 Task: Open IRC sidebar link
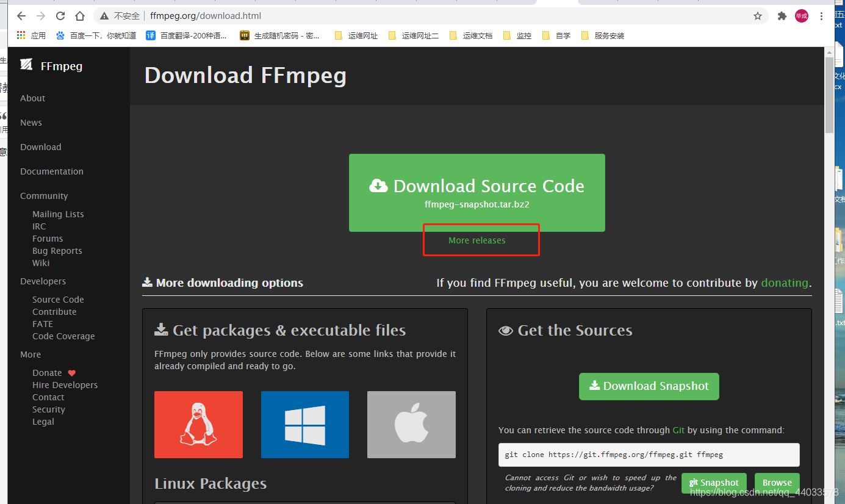[39, 226]
